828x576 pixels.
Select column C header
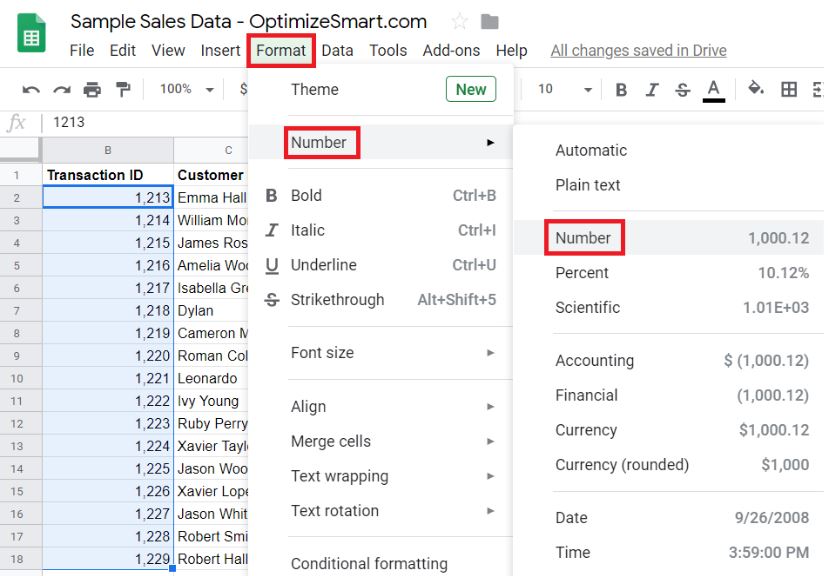coord(211,150)
